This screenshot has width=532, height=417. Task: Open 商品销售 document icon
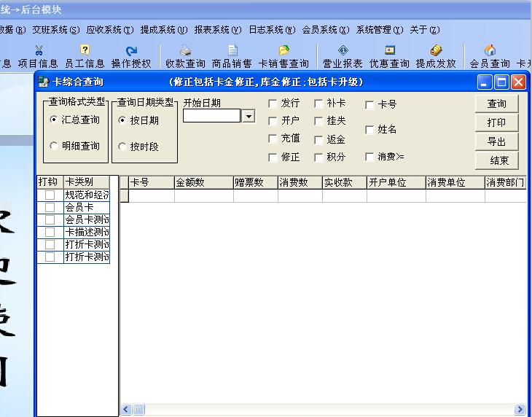[232, 50]
